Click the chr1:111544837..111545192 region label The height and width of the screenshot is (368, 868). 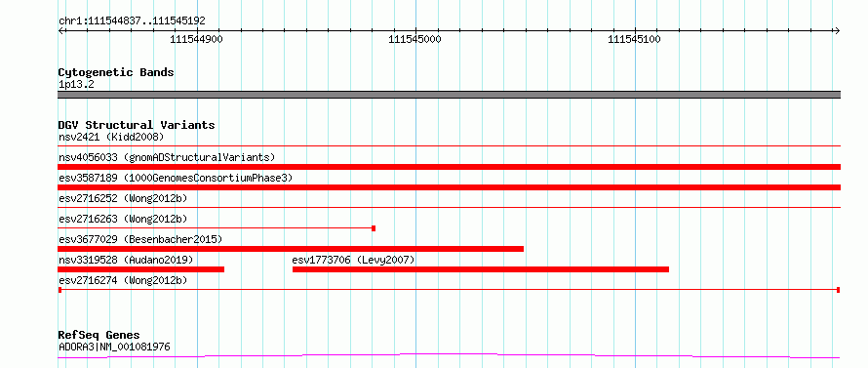tap(132, 20)
